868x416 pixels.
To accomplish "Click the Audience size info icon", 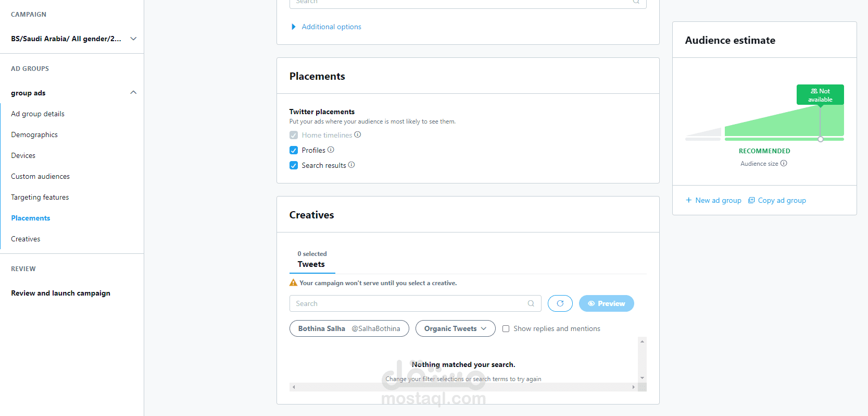I will [x=784, y=163].
